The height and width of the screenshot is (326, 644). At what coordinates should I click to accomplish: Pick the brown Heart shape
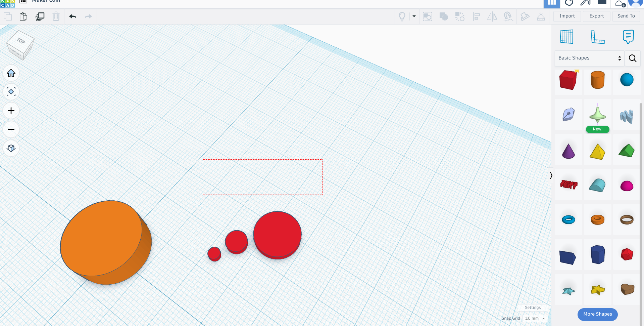[627, 289]
